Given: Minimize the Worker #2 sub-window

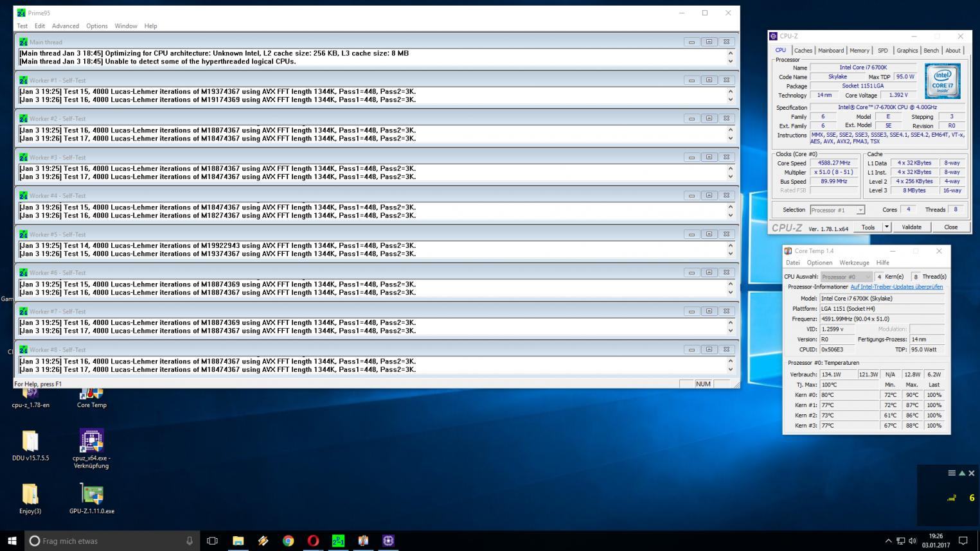Looking at the screenshot, I should (x=691, y=119).
